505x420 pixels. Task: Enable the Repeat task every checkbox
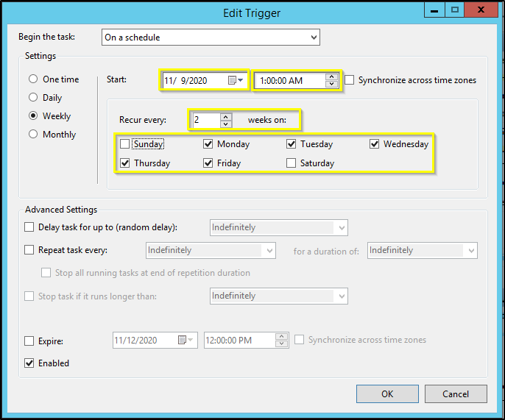29,250
